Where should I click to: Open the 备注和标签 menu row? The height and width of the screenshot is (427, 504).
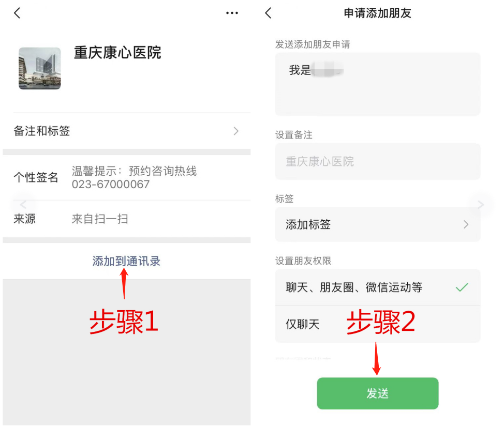point(127,131)
